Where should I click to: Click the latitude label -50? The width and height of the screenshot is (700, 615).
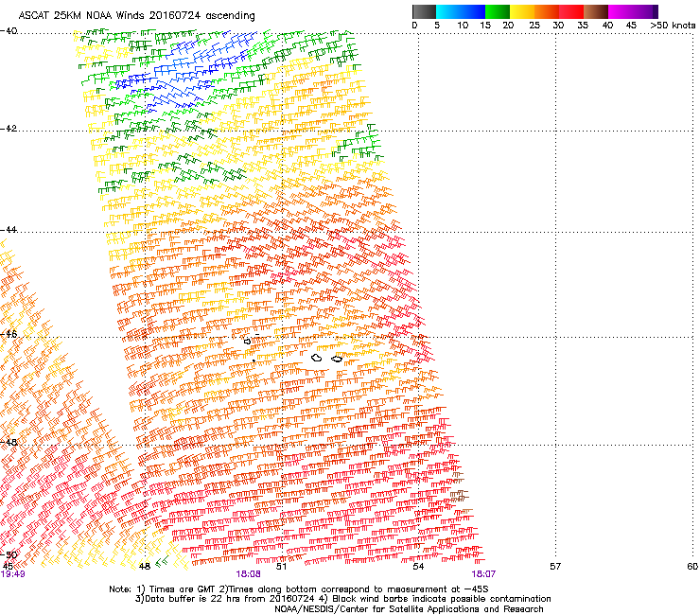pos(9,554)
